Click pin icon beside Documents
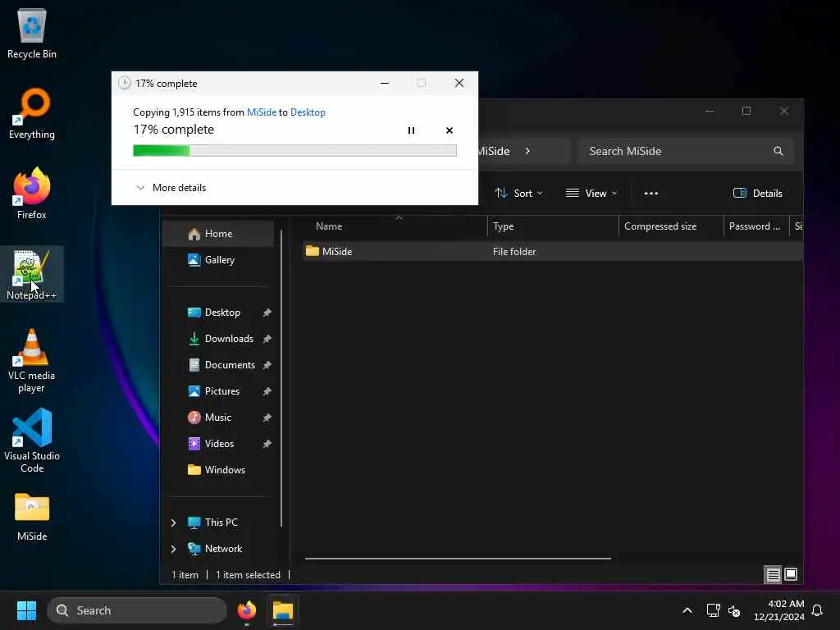 pos(267,365)
